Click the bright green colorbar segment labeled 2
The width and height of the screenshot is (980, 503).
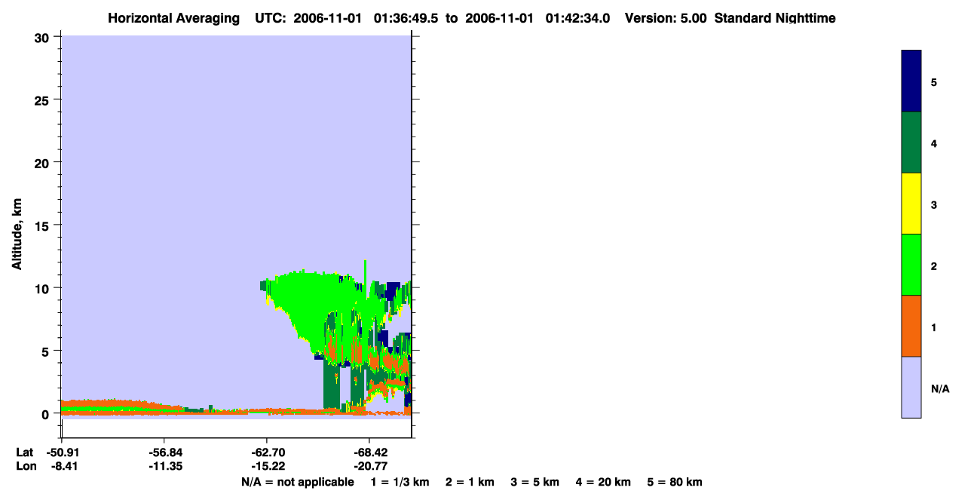(911, 265)
